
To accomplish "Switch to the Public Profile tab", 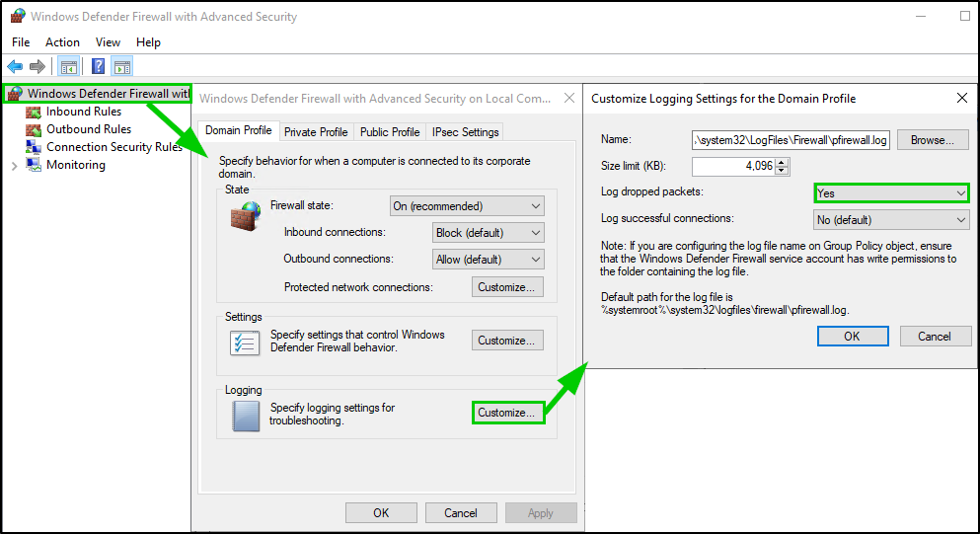I will (x=390, y=132).
